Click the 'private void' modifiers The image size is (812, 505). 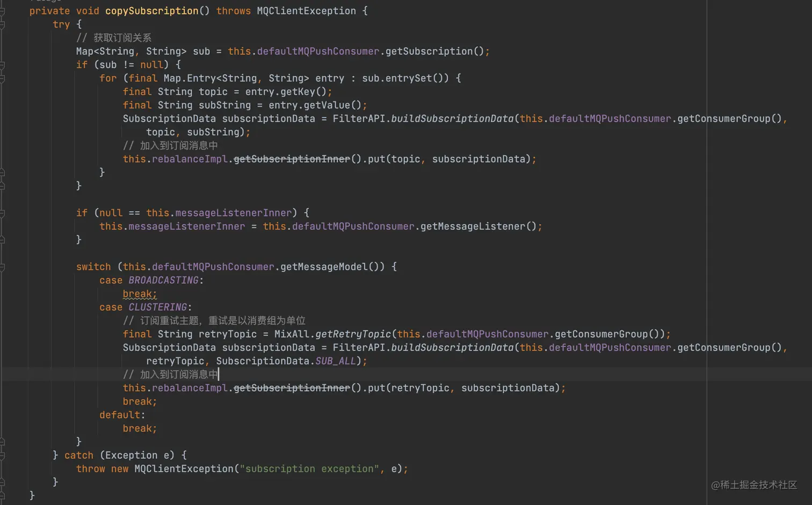[64, 11]
